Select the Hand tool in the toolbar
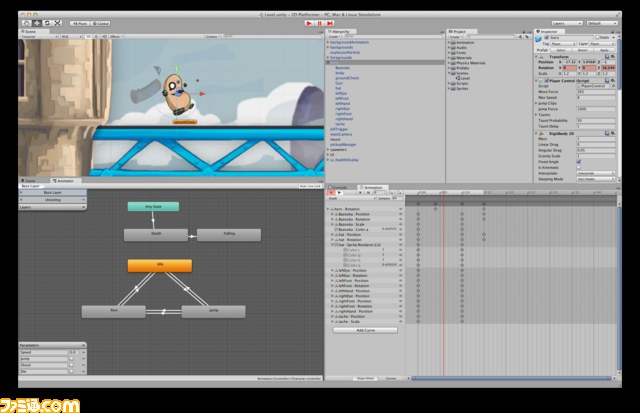The width and height of the screenshot is (640, 413). coord(27,23)
